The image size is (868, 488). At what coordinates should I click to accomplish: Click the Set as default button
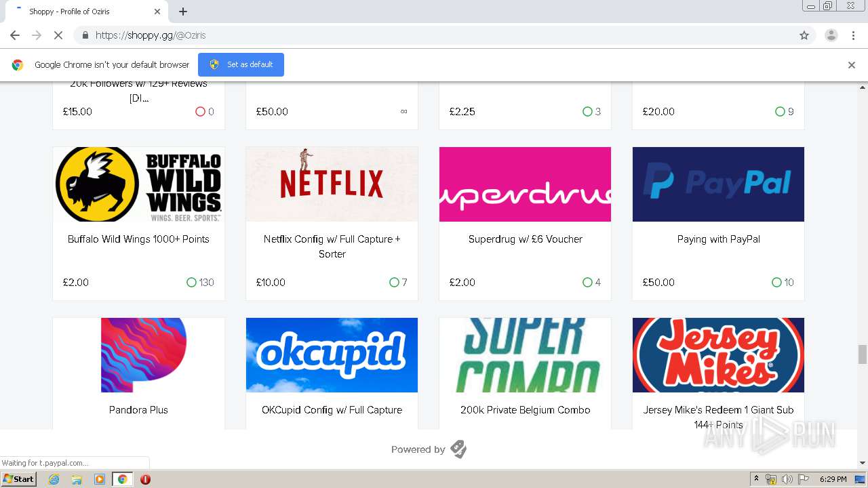(x=241, y=64)
